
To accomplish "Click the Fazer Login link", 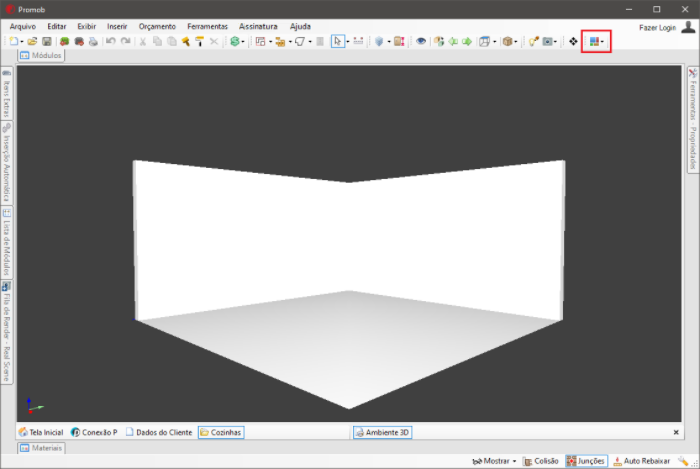I will [x=658, y=28].
